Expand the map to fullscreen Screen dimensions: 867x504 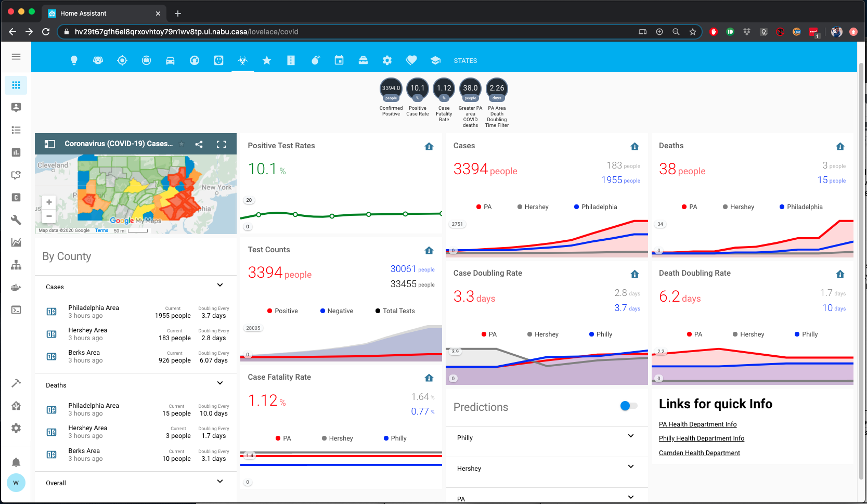click(x=221, y=144)
